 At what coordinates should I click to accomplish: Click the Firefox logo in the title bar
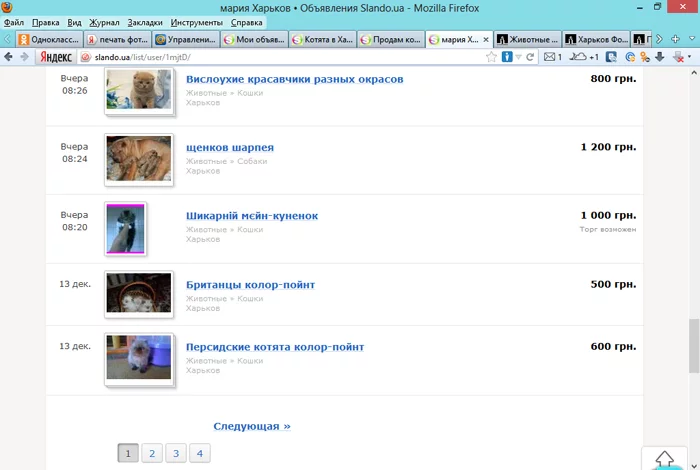(7, 7)
